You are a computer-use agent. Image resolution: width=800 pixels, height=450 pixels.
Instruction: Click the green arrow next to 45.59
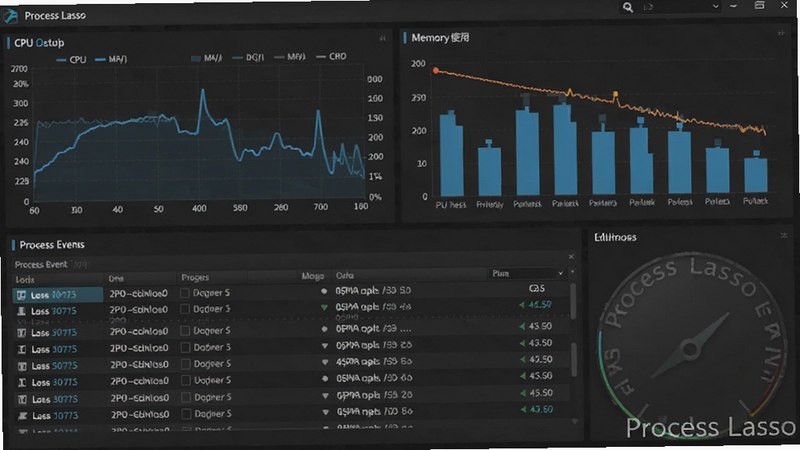pyautogui.click(x=521, y=305)
